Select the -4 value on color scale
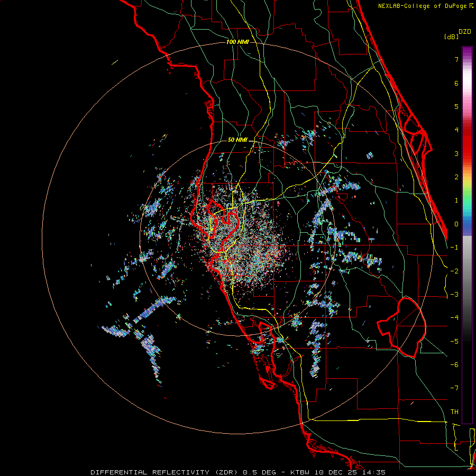The height and width of the screenshot is (476, 476). [x=454, y=318]
